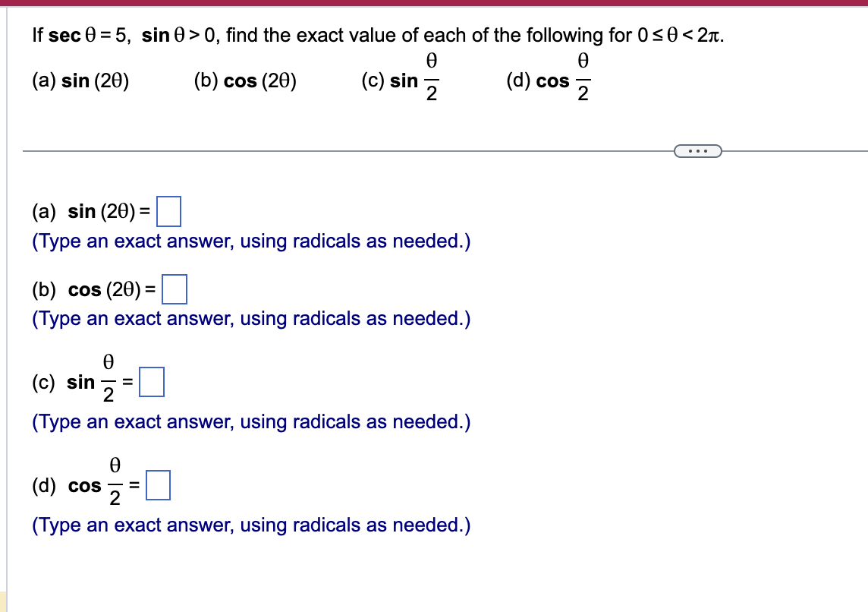Select the sin θ/2 answer entry box
The image size is (868, 612).
coord(152,382)
